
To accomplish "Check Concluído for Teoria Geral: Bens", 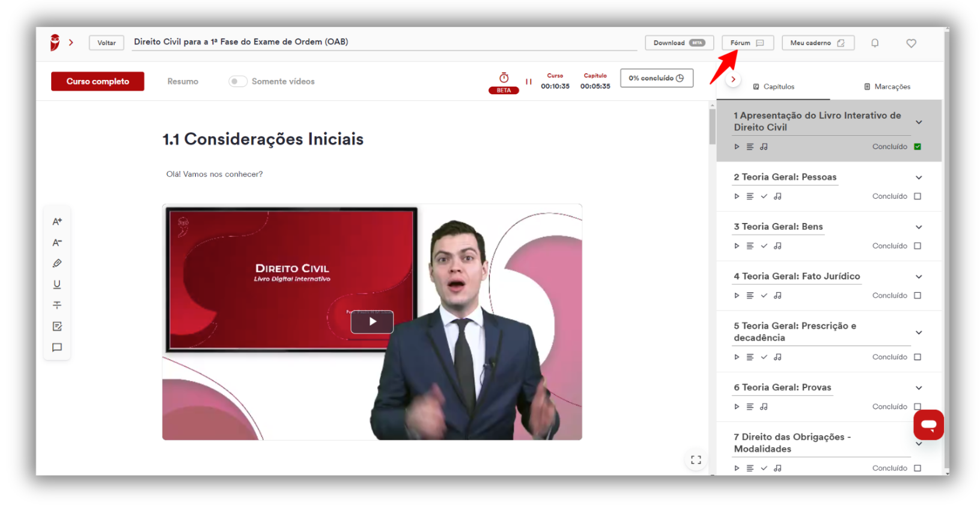I will pyautogui.click(x=918, y=246).
